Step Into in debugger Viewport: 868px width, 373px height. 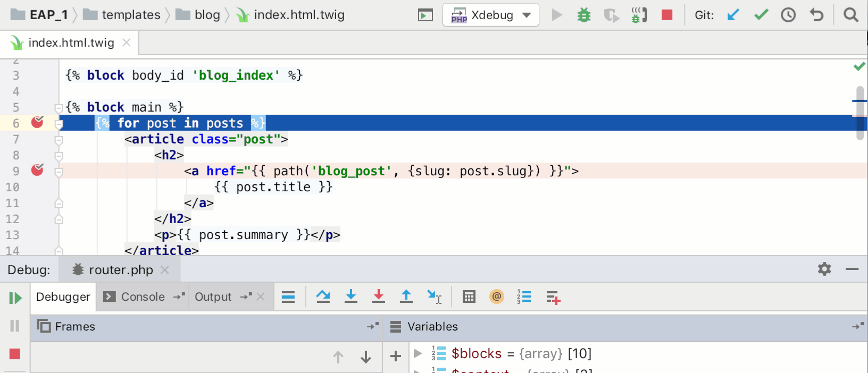coord(351,296)
